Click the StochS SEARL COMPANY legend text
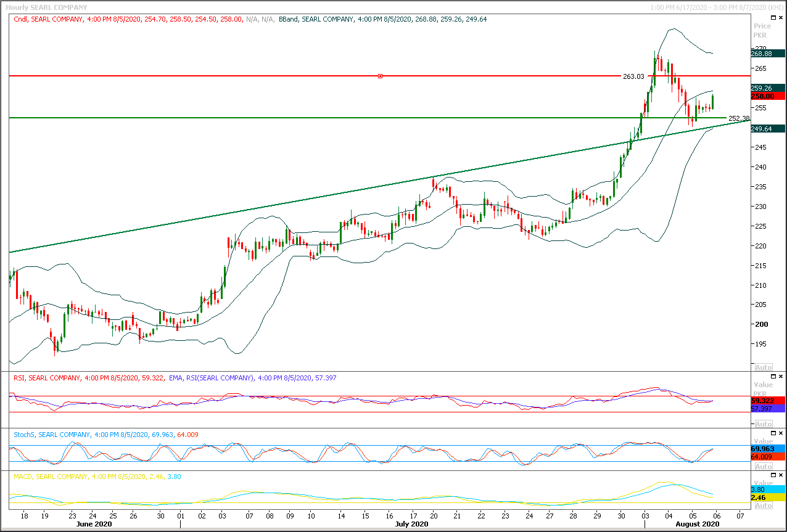Screen dimensions: 787x532 tap(105, 435)
